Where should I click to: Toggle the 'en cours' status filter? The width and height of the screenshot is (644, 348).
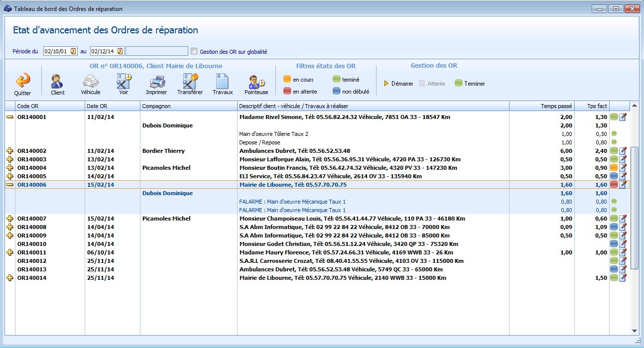298,80
